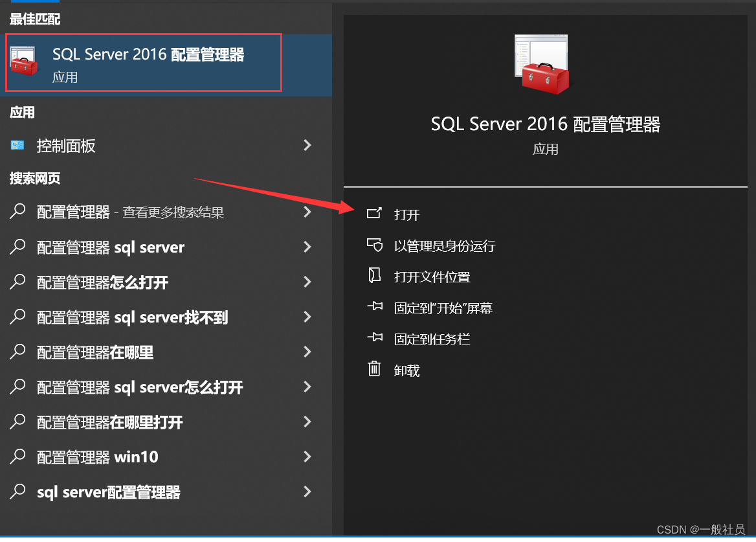Image resolution: width=756 pixels, height=542 pixels.
Task: Select the 配置管理器在哪里打开 suggestion
Action: [166, 422]
